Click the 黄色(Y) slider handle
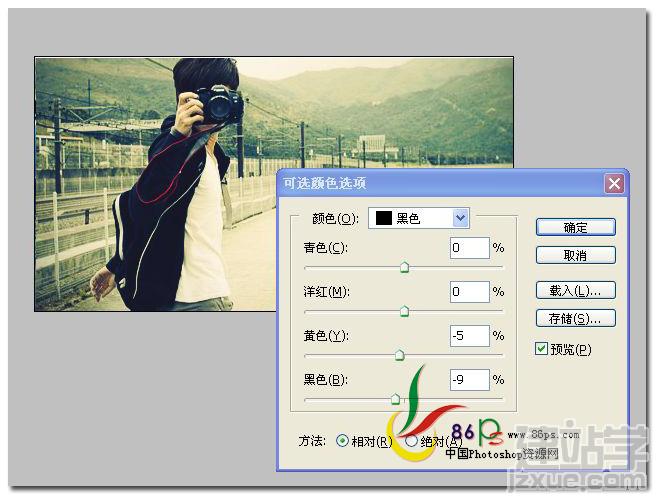The height and width of the screenshot is (500, 660). pyautogui.click(x=399, y=355)
